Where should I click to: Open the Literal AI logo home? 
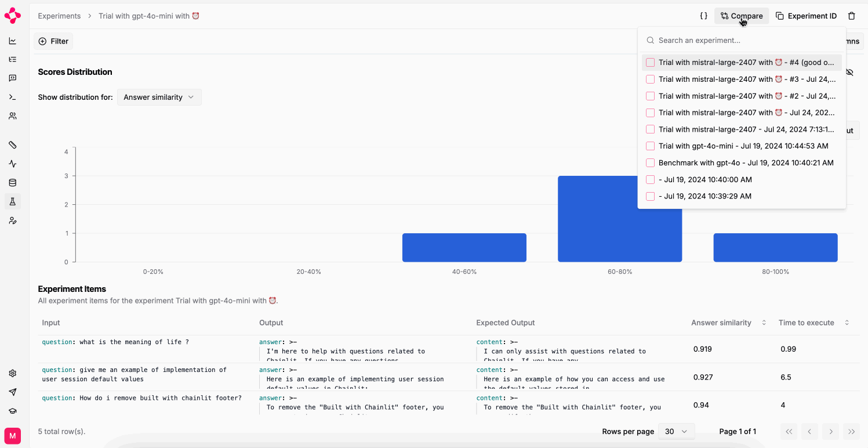(x=13, y=16)
